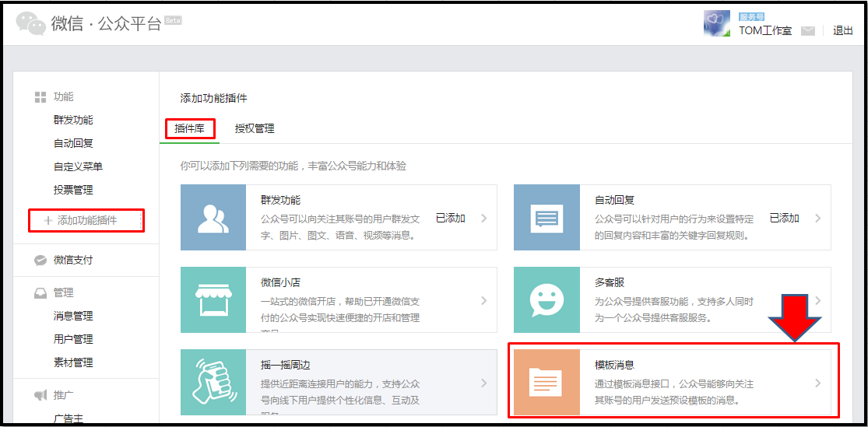The width and height of the screenshot is (868, 427).
Task: Switch to the 插件库 tab
Action: click(189, 129)
